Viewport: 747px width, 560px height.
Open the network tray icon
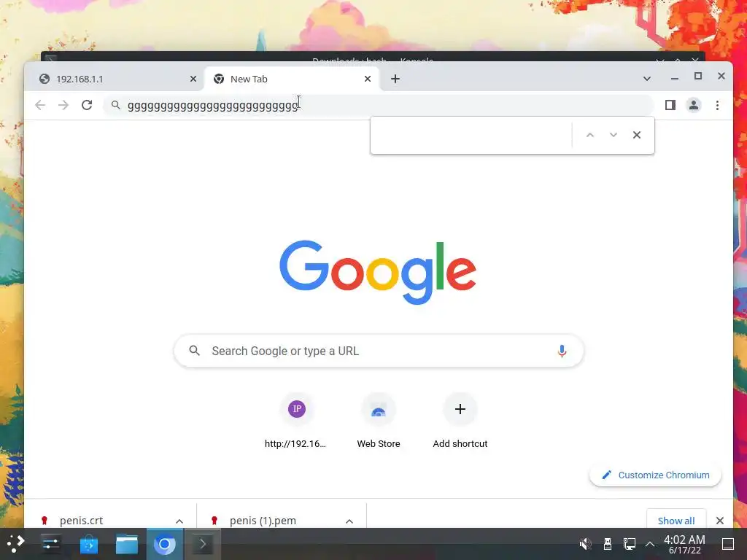[630, 544]
